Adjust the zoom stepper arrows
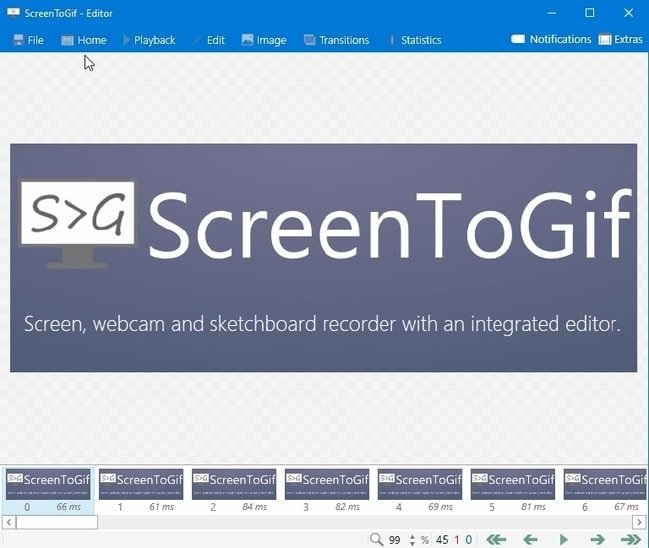The height and width of the screenshot is (548, 649). 412,540
